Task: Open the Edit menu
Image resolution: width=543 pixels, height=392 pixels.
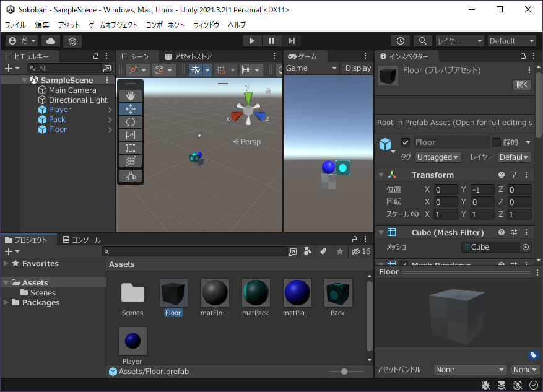Action: tap(42, 25)
